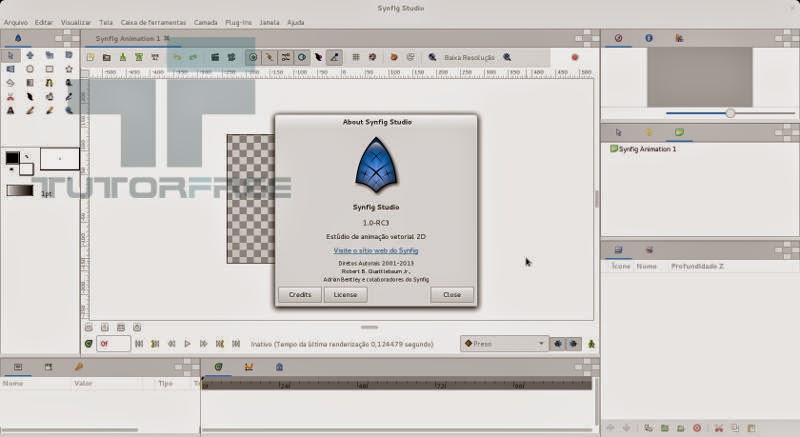Switch to the Info panel tab
The image size is (800, 437).
click(x=649, y=38)
